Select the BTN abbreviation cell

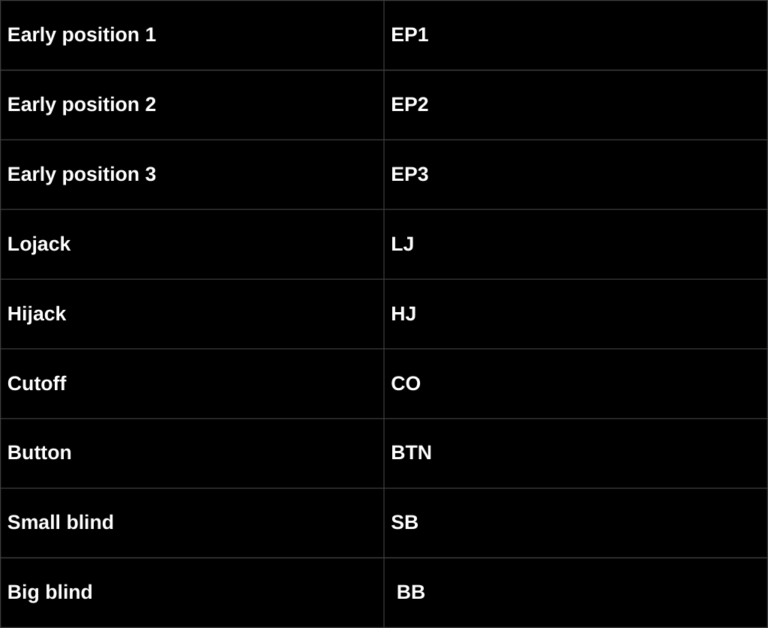coord(411,453)
